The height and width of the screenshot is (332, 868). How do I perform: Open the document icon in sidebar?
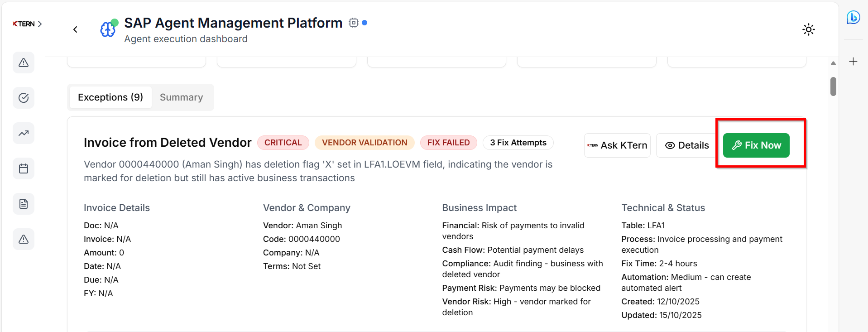tap(24, 204)
